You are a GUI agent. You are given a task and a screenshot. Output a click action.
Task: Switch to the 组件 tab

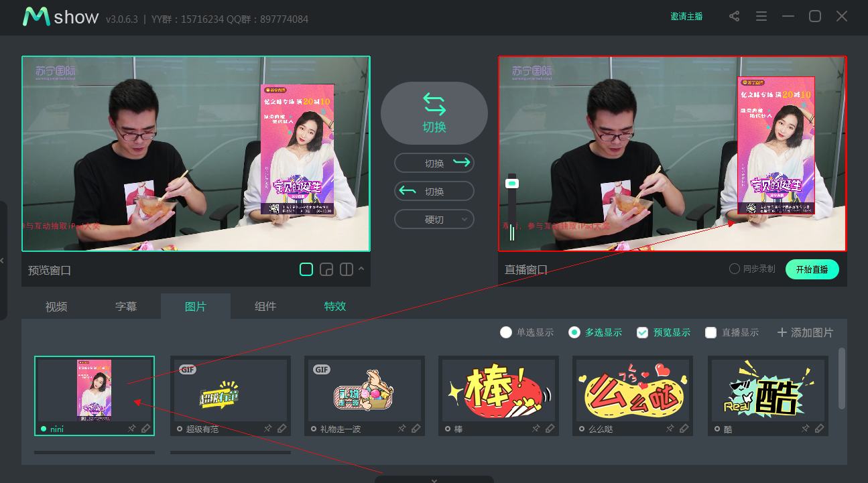click(265, 306)
